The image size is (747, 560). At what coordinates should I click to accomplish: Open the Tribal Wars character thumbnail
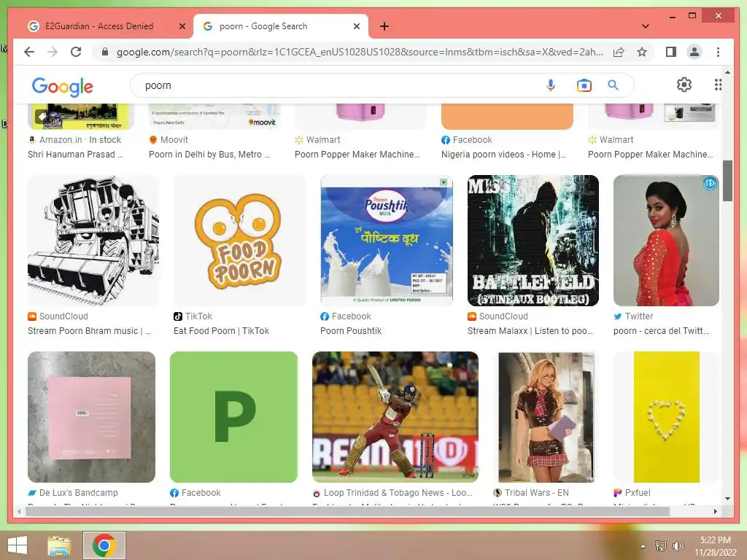pos(546,417)
